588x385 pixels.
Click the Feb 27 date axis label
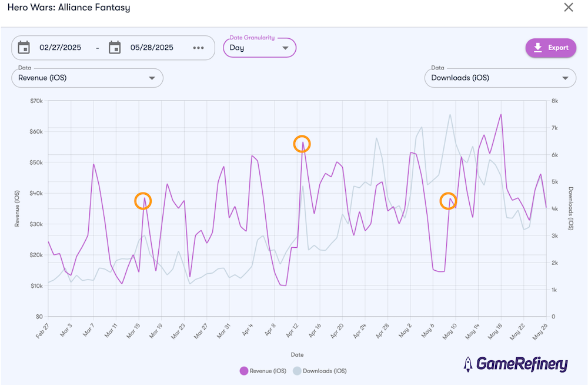coord(42,331)
